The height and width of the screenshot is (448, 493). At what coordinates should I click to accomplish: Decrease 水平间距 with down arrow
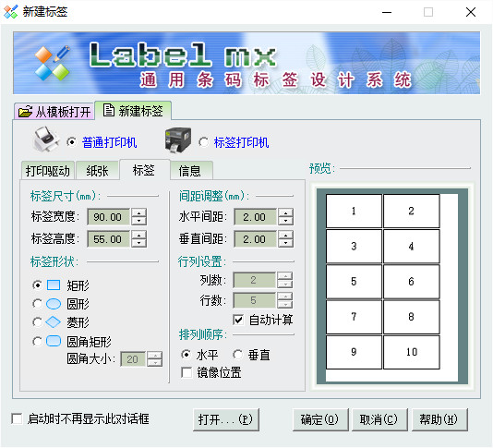tap(285, 221)
